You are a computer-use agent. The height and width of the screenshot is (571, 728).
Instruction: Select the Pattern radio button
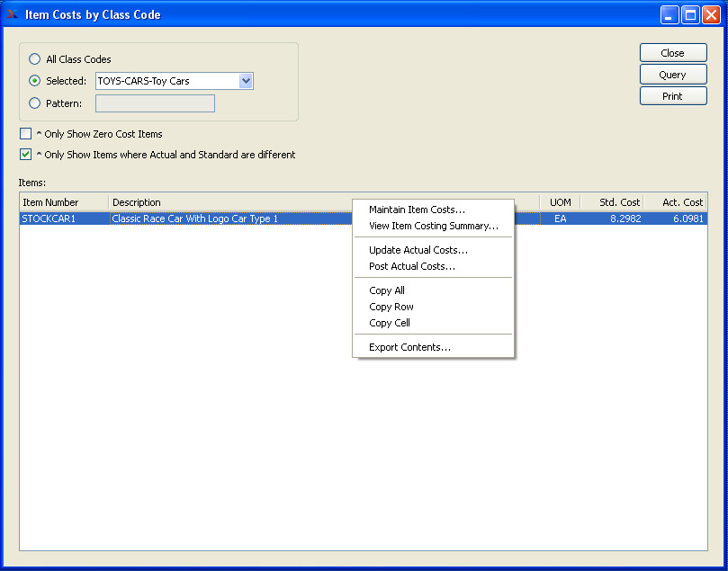[35, 103]
